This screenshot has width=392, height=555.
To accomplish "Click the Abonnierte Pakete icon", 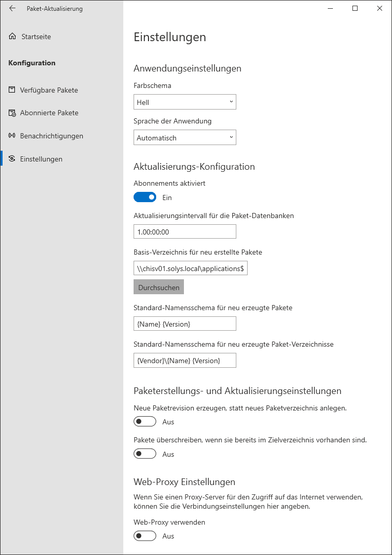I will (x=12, y=113).
